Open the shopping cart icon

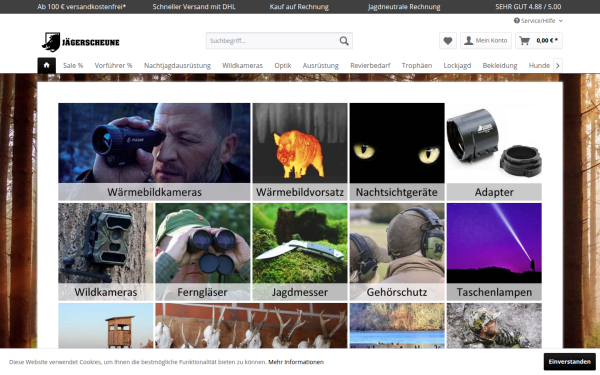[525, 41]
